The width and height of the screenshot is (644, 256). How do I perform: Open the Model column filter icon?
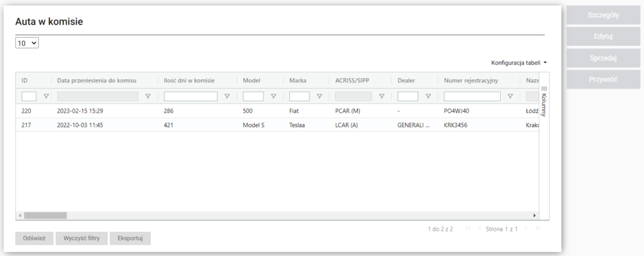point(273,96)
